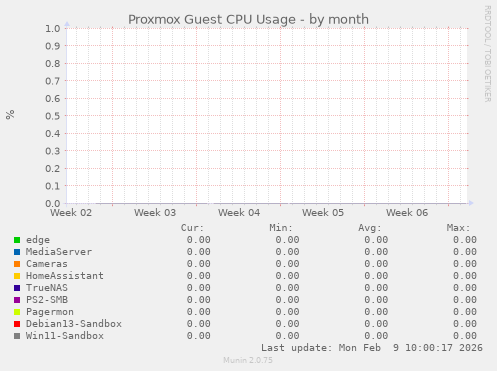Image resolution: width=497 pixels, height=371 pixels.
Task: Click the gray Win11-Sandbox legend swatch
Action: (x=17, y=336)
